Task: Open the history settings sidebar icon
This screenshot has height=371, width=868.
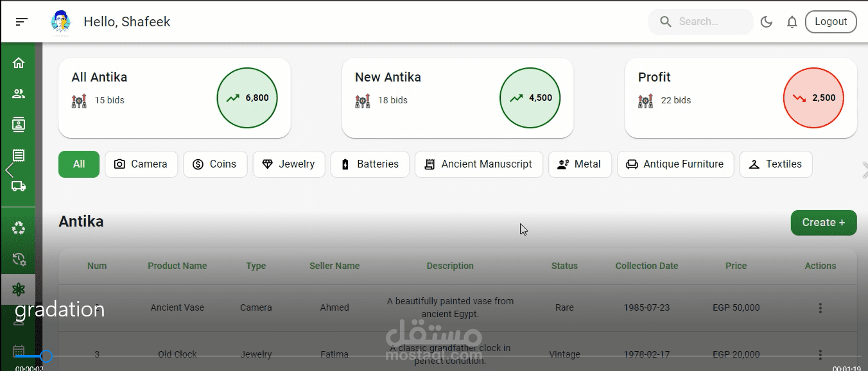Action: [x=19, y=259]
